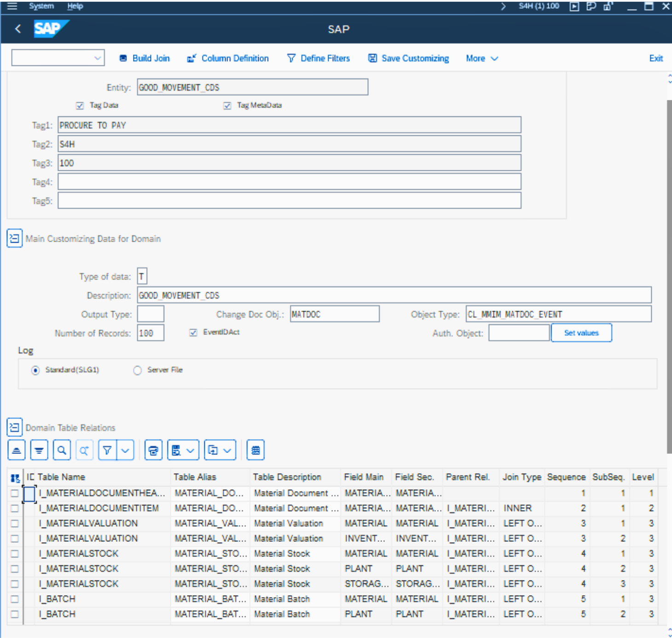Uncheck the Tag Data checkbox
This screenshot has height=638, width=672.
(80, 106)
